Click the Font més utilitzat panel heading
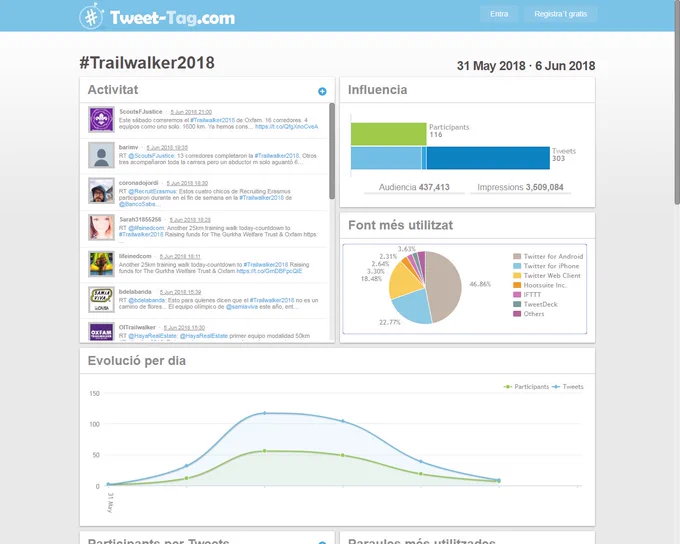 pos(400,225)
